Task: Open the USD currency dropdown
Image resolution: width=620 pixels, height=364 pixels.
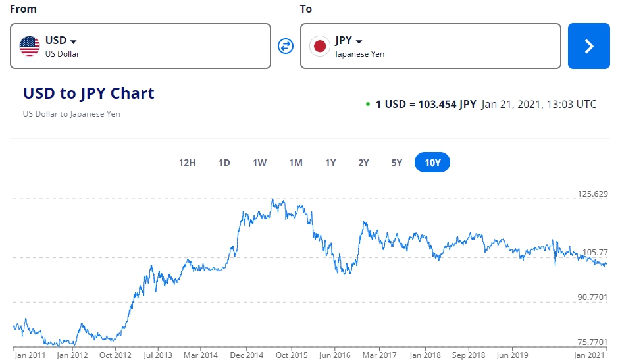Action: [x=73, y=41]
